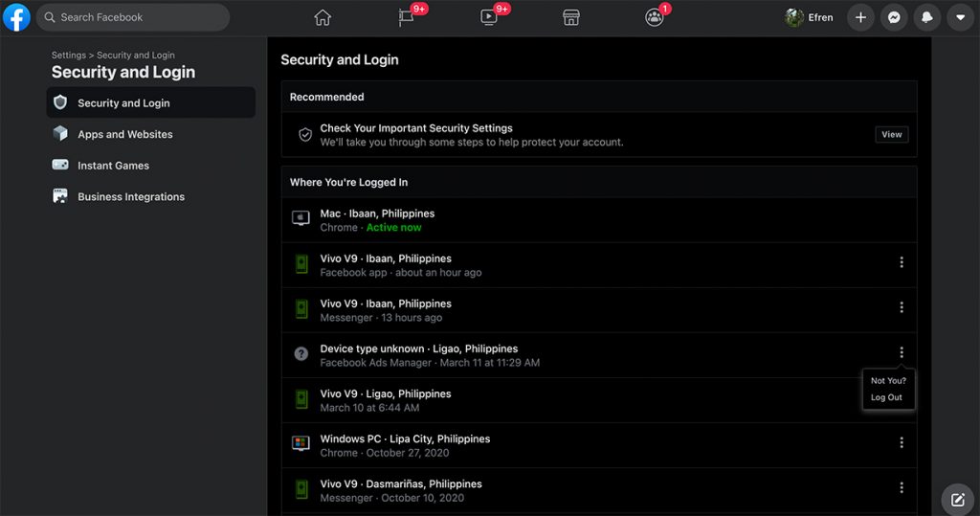Click Vivo V9 · Dasmariñas, Philippines
Screen dimensions: 980x516
point(401,484)
